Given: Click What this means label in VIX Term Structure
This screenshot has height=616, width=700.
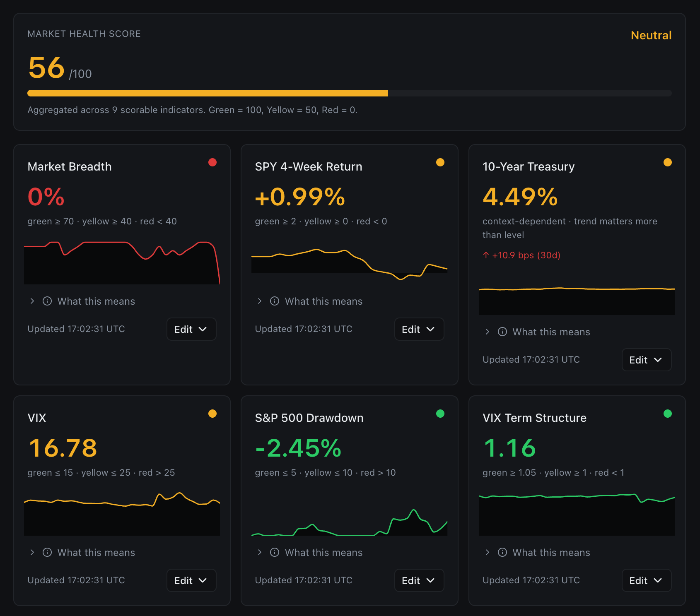Looking at the screenshot, I should pos(551,553).
